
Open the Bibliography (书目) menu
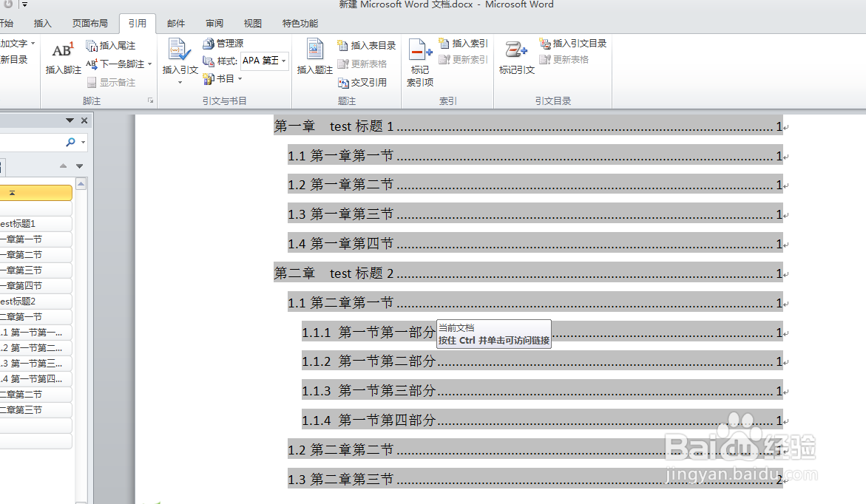pos(223,79)
